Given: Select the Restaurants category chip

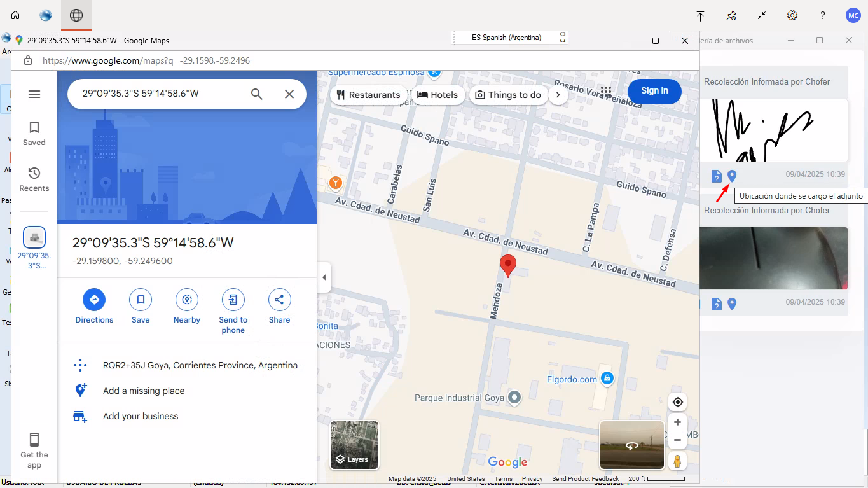Looking at the screenshot, I should click(369, 95).
